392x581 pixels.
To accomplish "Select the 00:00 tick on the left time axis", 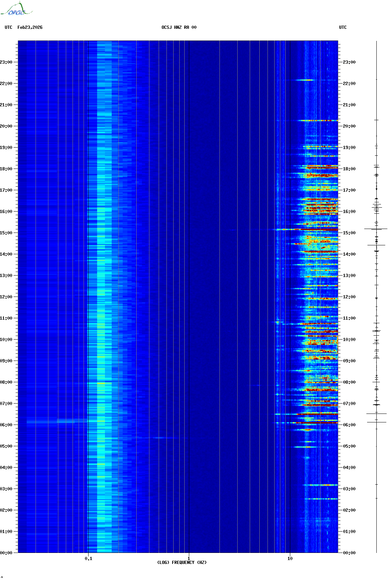I will 6,553.
